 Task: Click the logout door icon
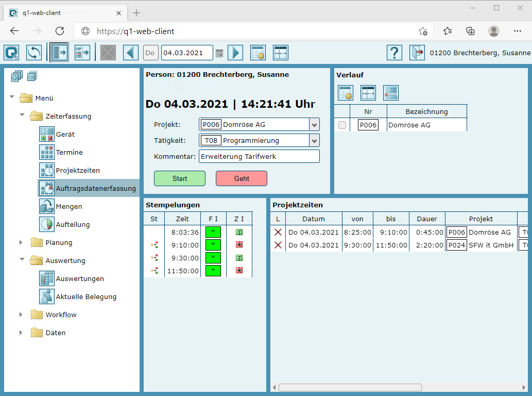pyautogui.click(x=417, y=53)
